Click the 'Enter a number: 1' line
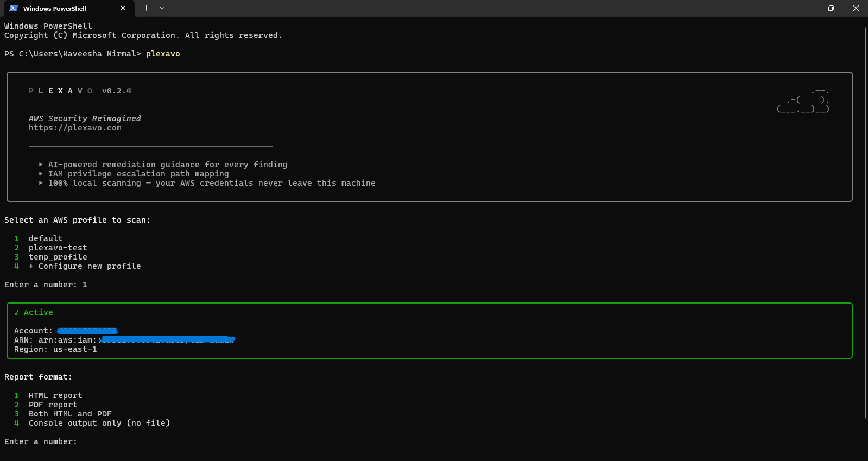Image resolution: width=868 pixels, height=461 pixels. [46, 285]
